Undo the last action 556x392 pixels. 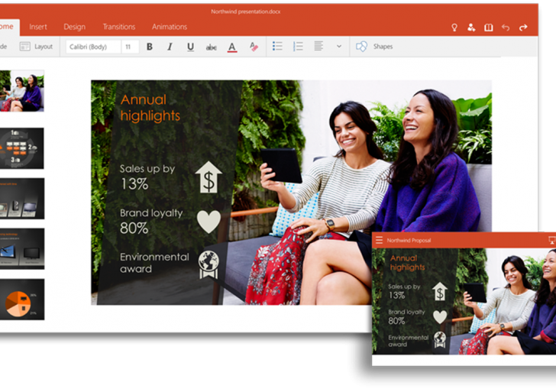[x=506, y=28]
